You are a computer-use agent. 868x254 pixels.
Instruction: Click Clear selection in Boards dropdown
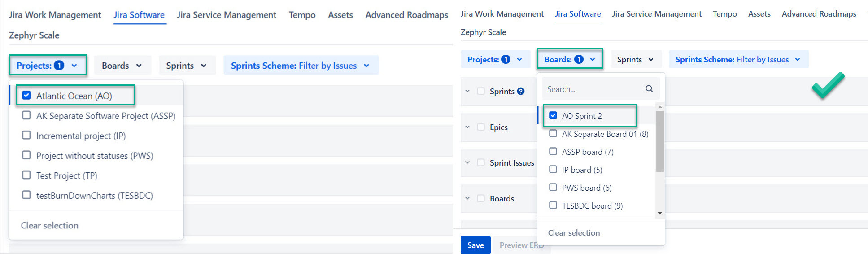click(574, 232)
